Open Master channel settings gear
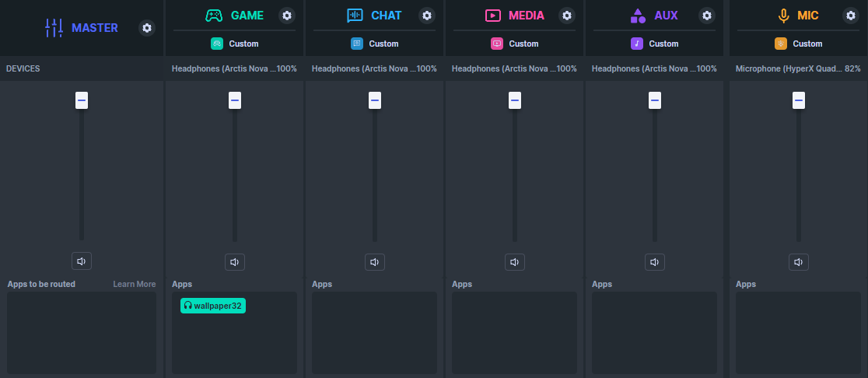Image resolution: width=868 pixels, height=378 pixels. [x=147, y=28]
